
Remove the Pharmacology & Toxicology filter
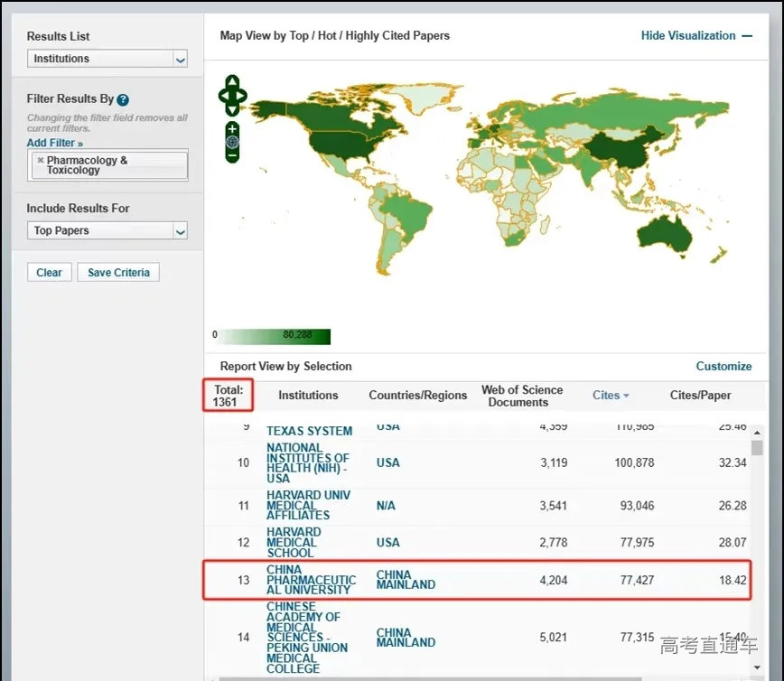point(40,161)
